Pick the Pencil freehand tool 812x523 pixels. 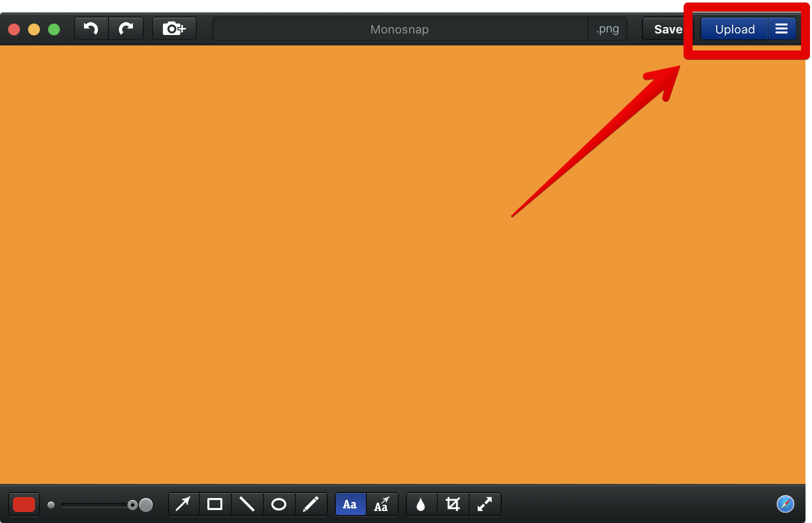click(311, 504)
